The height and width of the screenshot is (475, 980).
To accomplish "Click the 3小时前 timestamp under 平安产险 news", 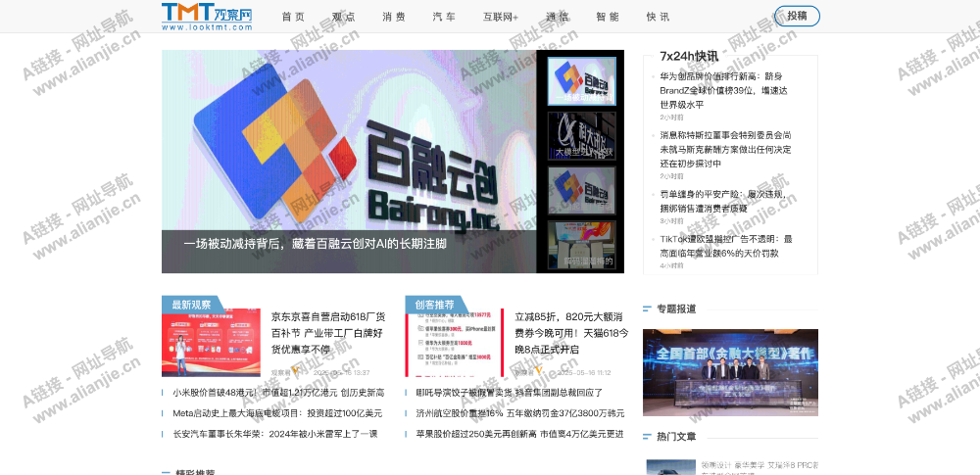I will pos(672,220).
